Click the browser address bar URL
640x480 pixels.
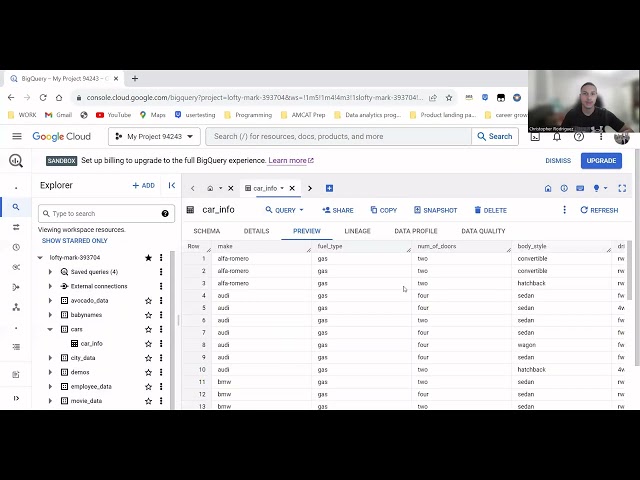[254, 98]
